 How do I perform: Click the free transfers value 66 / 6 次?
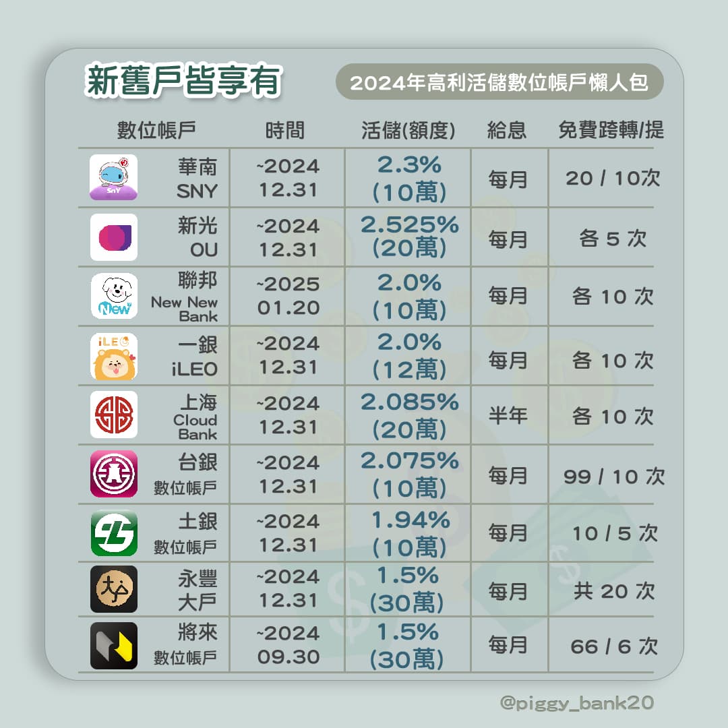[614, 646]
